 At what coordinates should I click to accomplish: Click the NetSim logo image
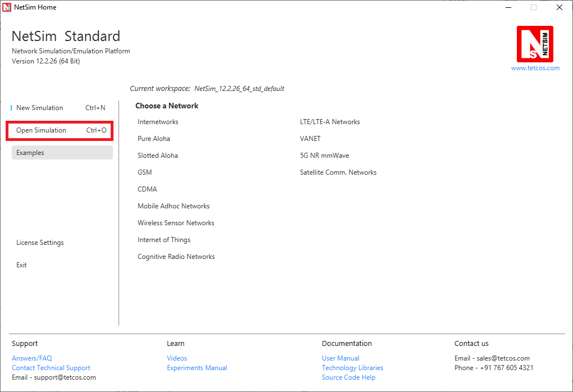point(535,44)
